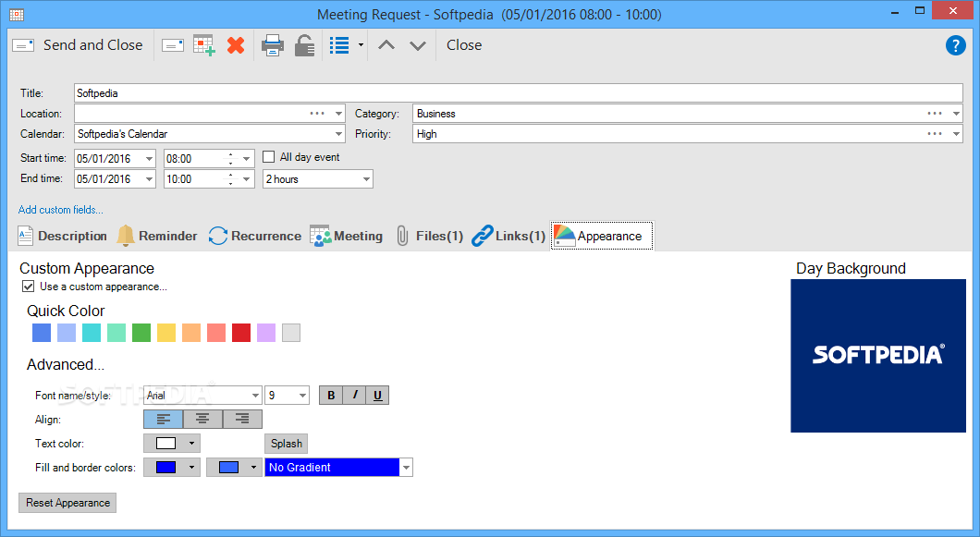Open the dark blue fill color picker
This screenshot has width=980, height=537.
coord(172,468)
